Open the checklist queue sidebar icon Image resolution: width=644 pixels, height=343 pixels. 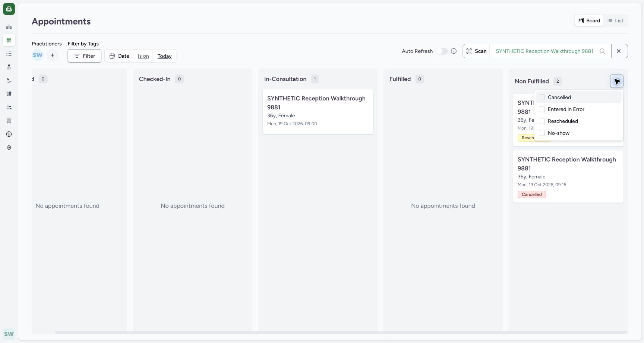click(9, 54)
